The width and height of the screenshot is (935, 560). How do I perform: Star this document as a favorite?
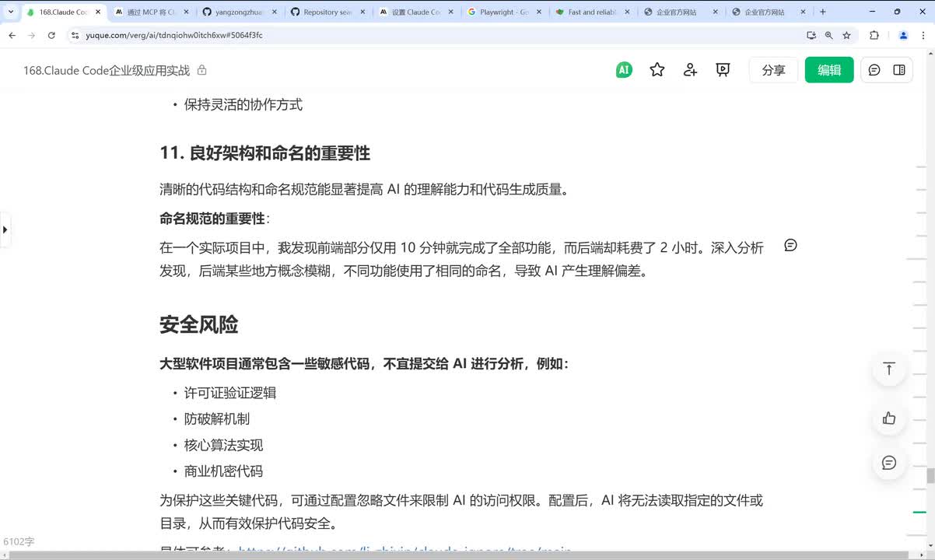(x=657, y=70)
